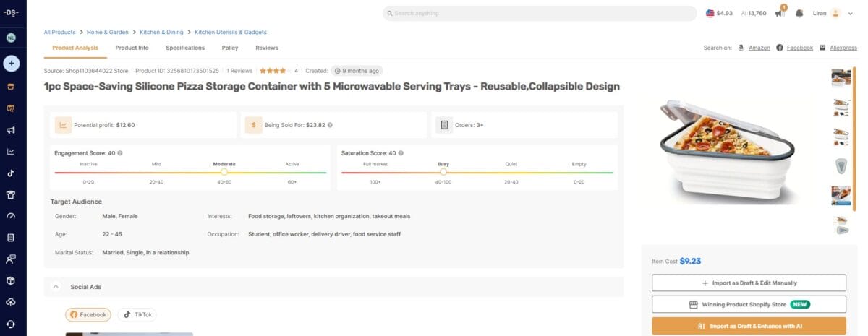Click the round plus button in sidebar
This screenshot has width=868, height=336.
point(12,63)
